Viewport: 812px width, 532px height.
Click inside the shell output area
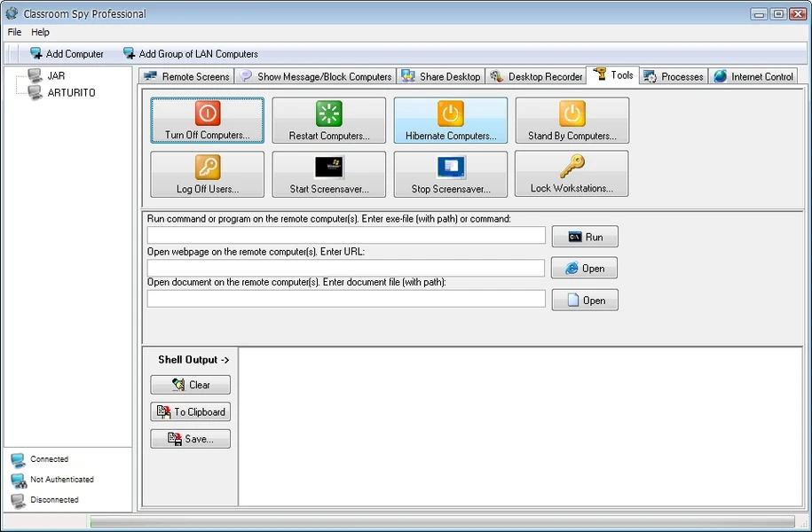point(520,427)
